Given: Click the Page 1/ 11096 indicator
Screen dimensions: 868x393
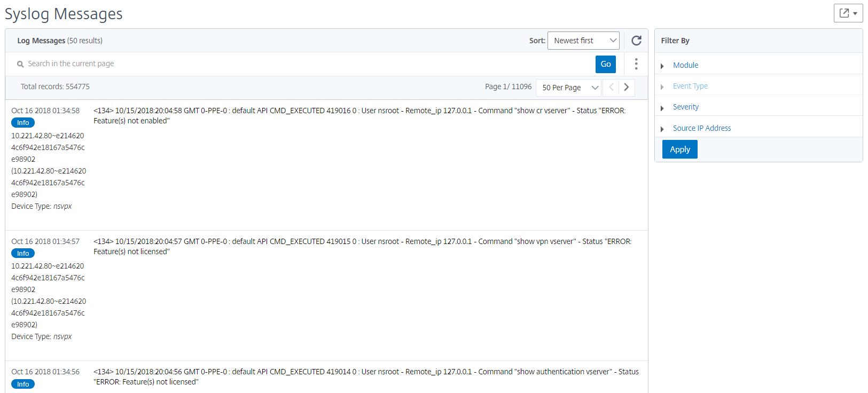Looking at the screenshot, I should [x=508, y=87].
